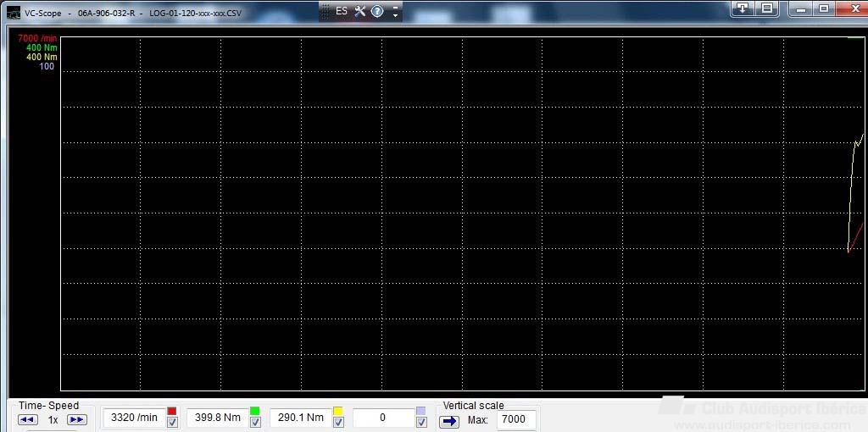868x432 pixels.
Task: Click the yellow 400 Nm axis label
Action: 42,57
